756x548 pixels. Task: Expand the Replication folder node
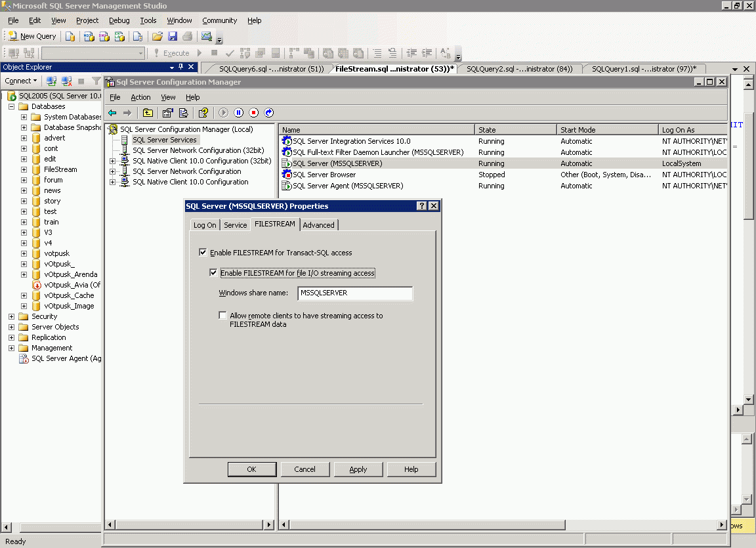click(12, 337)
